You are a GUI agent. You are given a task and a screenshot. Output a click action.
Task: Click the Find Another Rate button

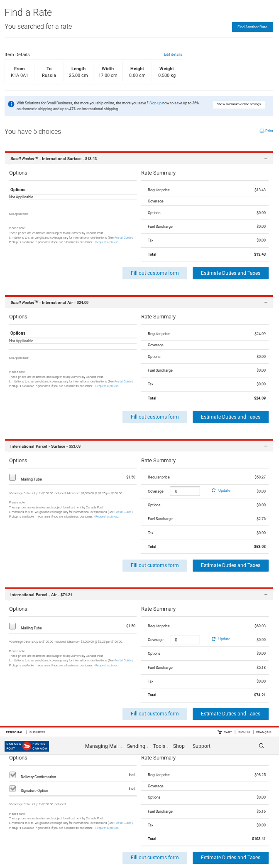pos(252,27)
